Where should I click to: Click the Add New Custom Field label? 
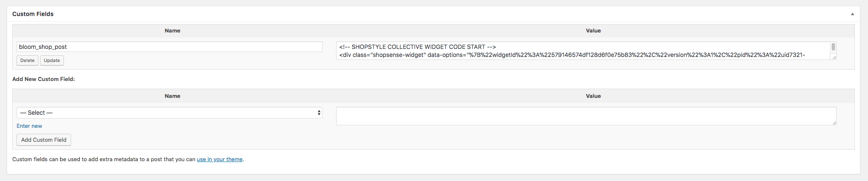point(44,79)
